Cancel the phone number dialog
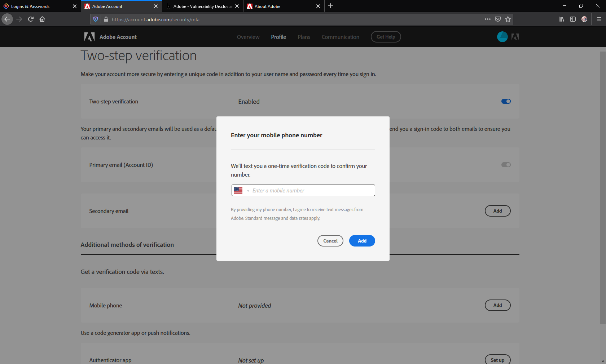 [330, 241]
